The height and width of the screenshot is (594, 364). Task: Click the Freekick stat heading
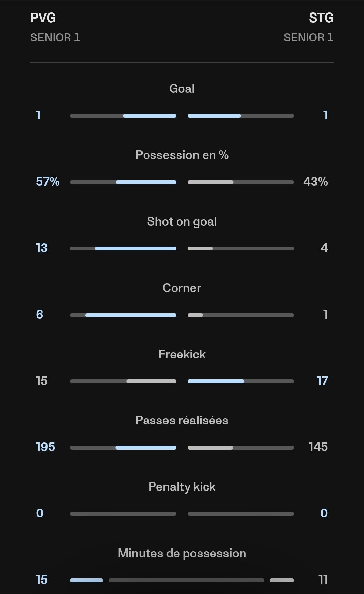[x=182, y=354]
